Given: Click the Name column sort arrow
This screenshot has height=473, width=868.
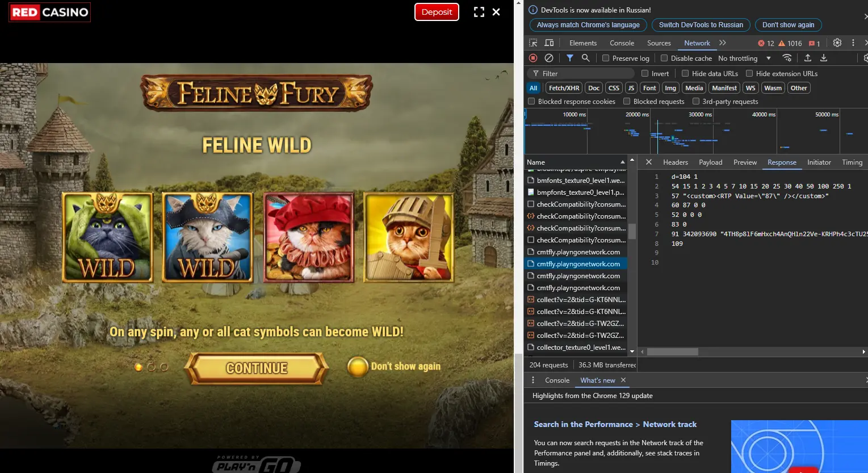Looking at the screenshot, I should (623, 162).
